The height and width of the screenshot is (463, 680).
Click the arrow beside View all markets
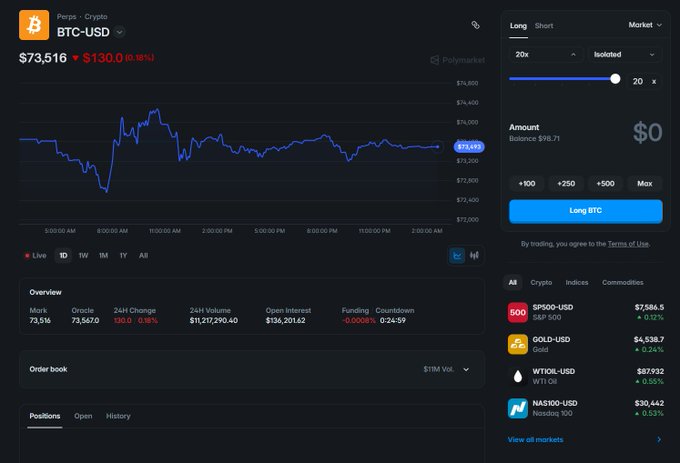click(x=659, y=440)
